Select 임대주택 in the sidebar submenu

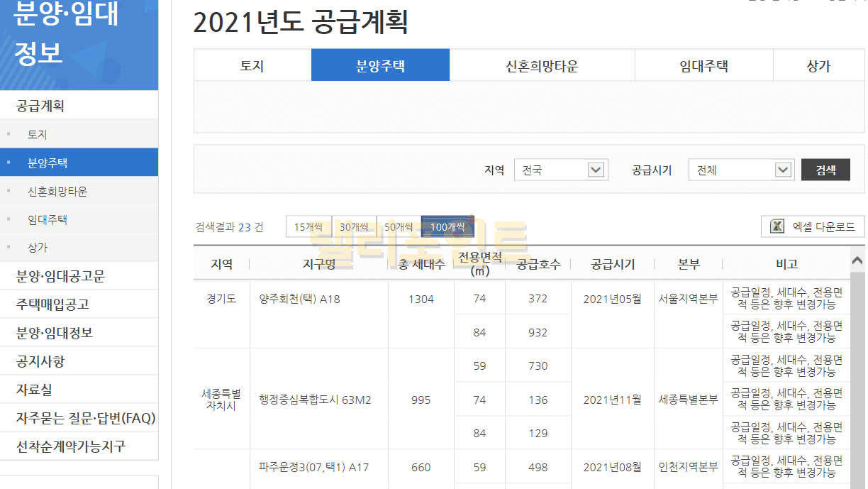(x=79, y=219)
